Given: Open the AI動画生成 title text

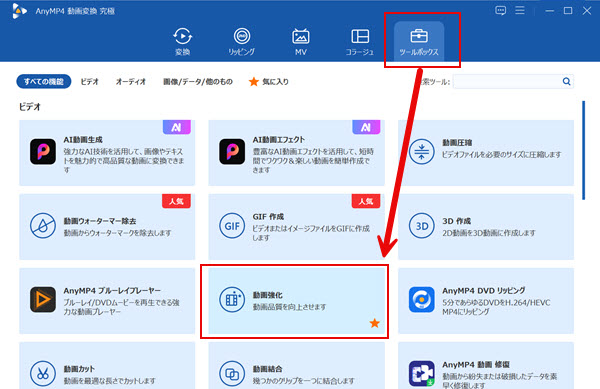Looking at the screenshot, I should (83, 140).
